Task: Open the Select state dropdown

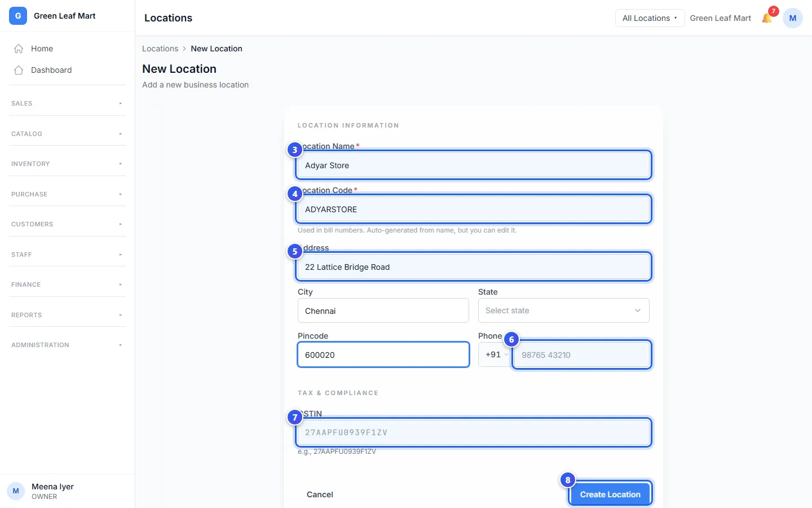Action: pos(564,310)
